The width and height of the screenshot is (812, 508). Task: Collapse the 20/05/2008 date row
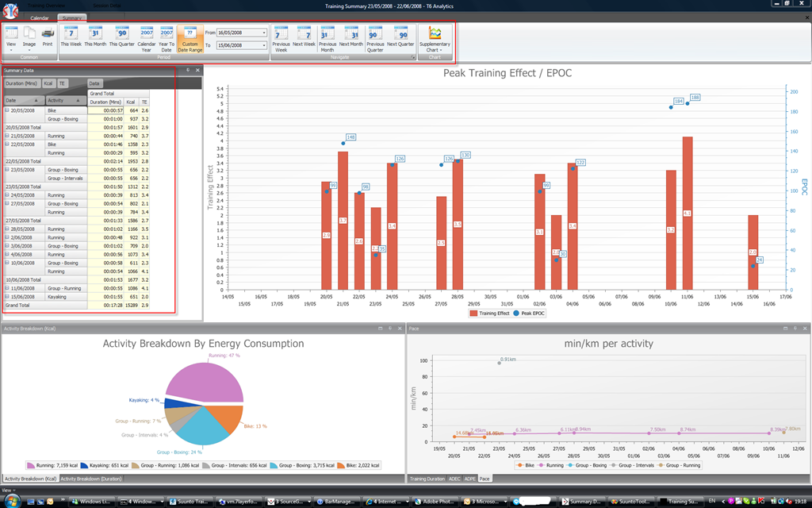7,110
